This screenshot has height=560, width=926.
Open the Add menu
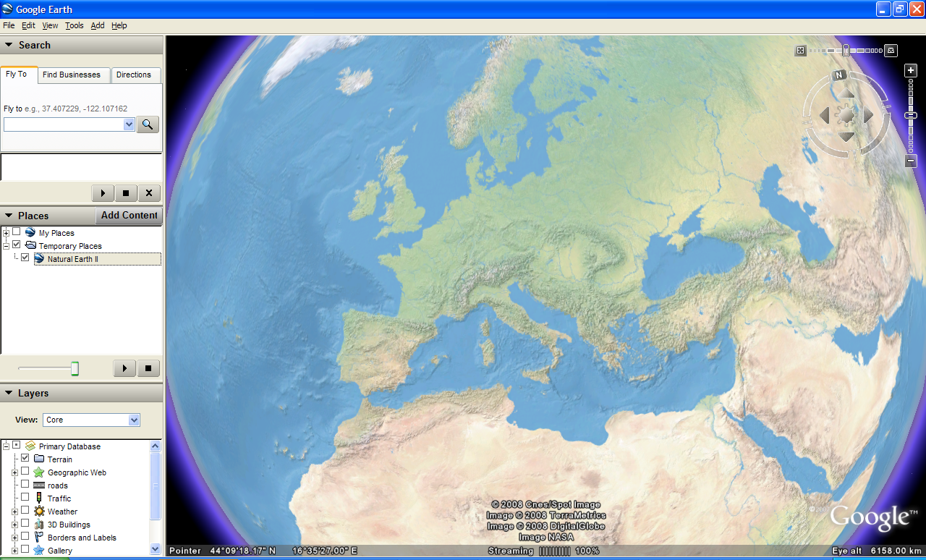(98, 25)
